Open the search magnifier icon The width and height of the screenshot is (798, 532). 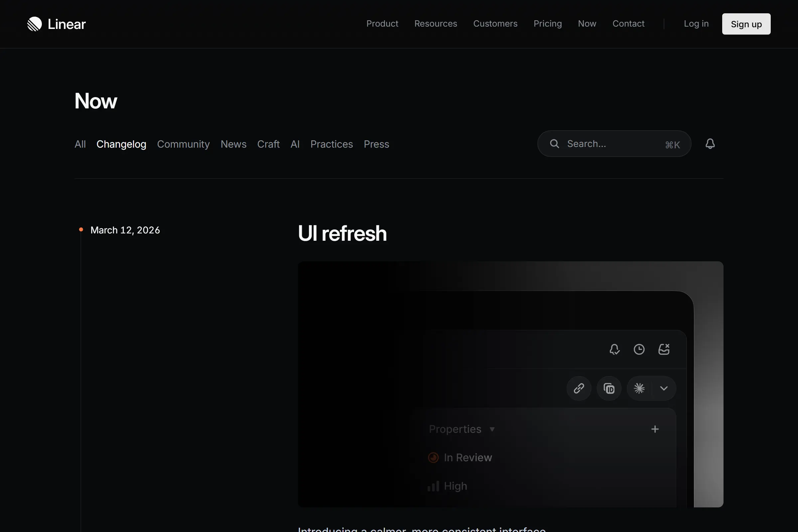[554, 144]
